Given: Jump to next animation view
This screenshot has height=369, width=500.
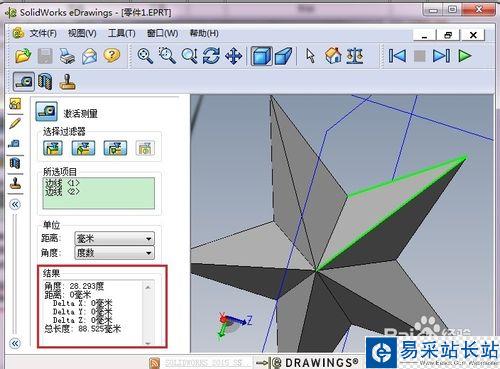Looking at the screenshot, I should [x=441, y=56].
